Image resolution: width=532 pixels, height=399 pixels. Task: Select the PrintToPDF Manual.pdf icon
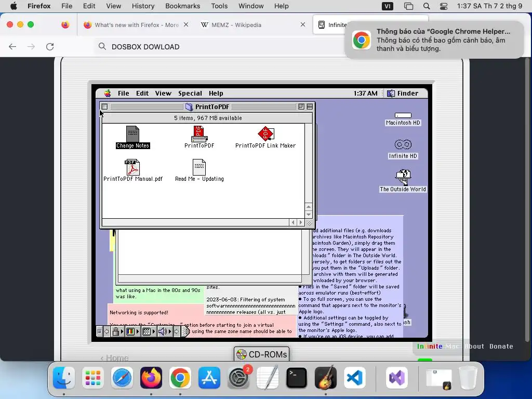click(x=132, y=167)
